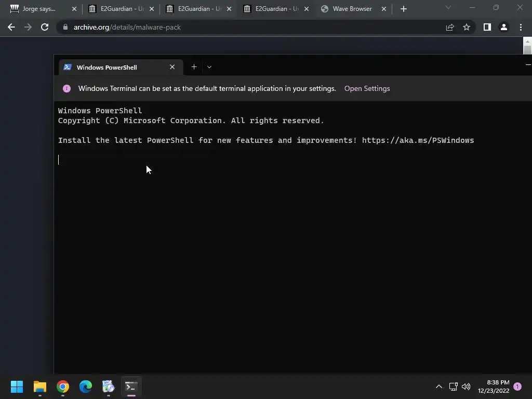The width and height of the screenshot is (532, 399).
Task: Add a new terminal tab
Action: point(194,67)
